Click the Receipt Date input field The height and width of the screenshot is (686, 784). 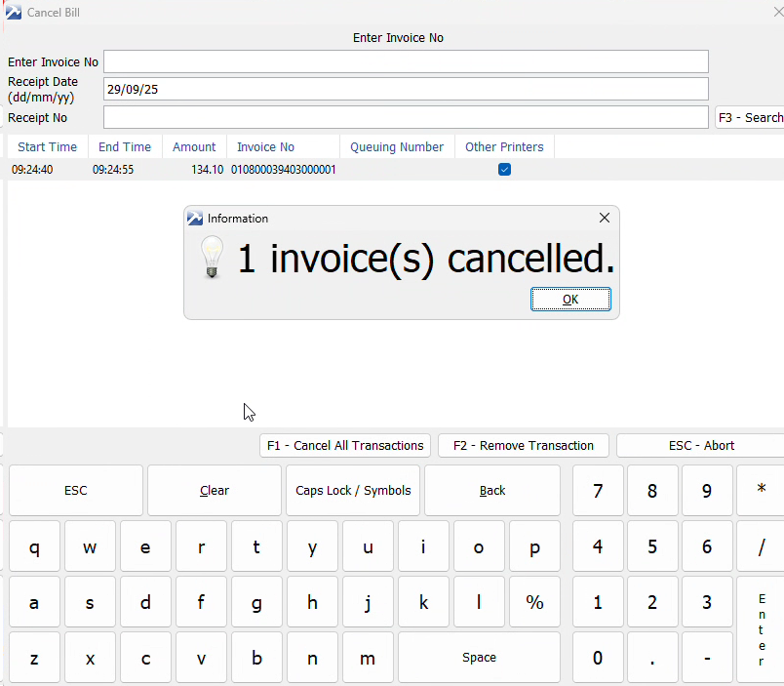(x=406, y=89)
